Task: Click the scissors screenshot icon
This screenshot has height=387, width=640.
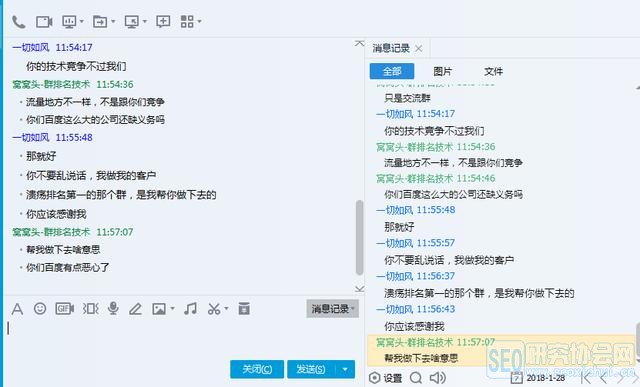Action: click(214, 309)
